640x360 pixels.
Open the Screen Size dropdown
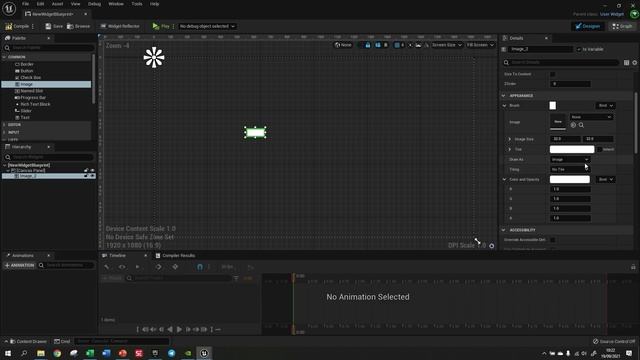[447, 45]
